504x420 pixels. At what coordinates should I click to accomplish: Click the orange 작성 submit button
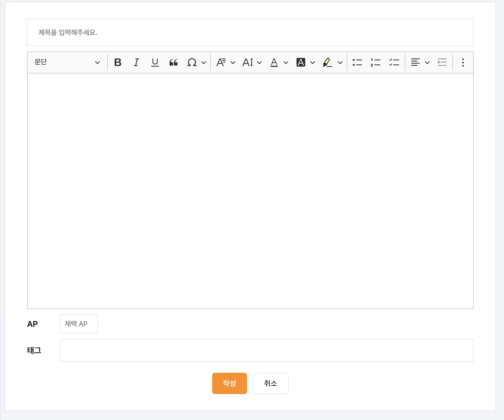pyautogui.click(x=229, y=383)
